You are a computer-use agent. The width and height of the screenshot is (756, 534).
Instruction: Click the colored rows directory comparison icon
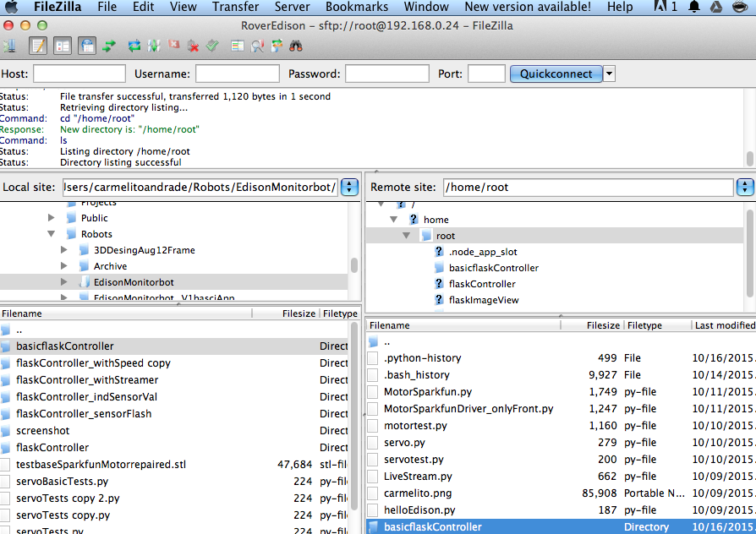pos(238,46)
